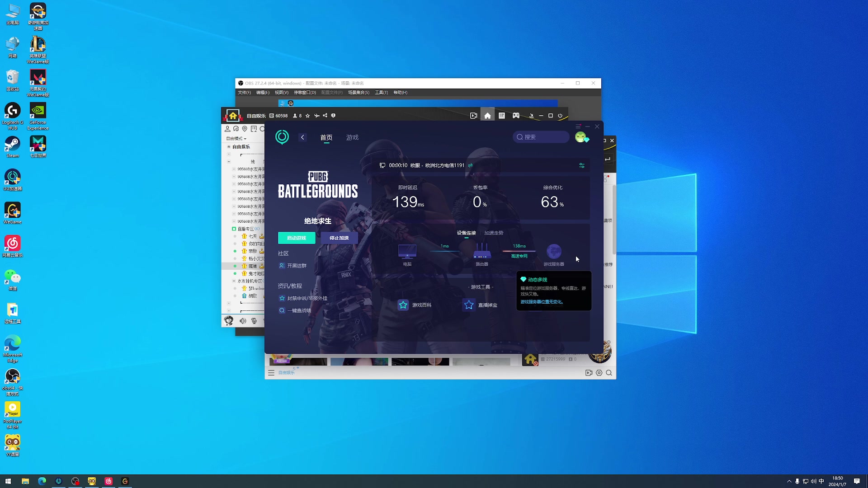Image resolution: width=868 pixels, height=488 pixels.
Task: Open UU accelerator hamburger menu
Action: pos(578,127)
